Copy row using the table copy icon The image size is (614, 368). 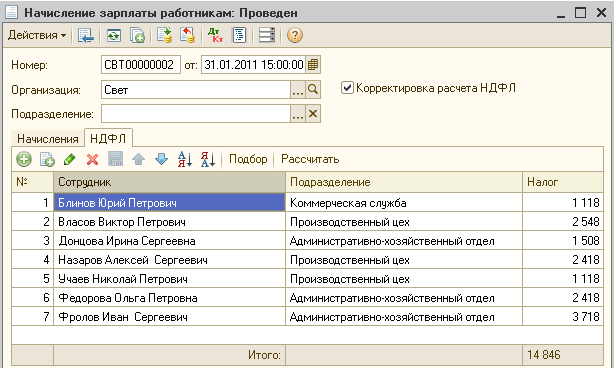(x=47, y=159)
